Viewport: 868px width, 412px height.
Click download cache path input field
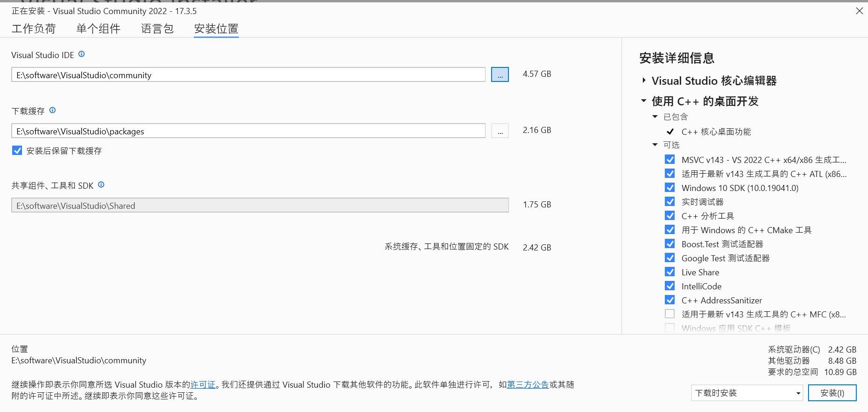click(248, 131)
